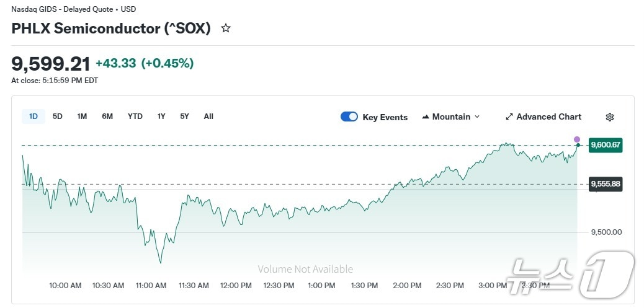Select the All time range
This screenshot has width=644, height=308.
pos(208,116)
